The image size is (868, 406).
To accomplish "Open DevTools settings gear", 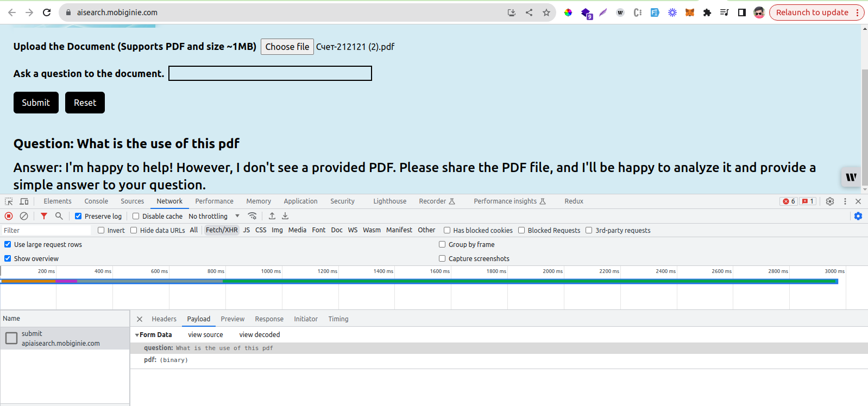I will (830, 201).
